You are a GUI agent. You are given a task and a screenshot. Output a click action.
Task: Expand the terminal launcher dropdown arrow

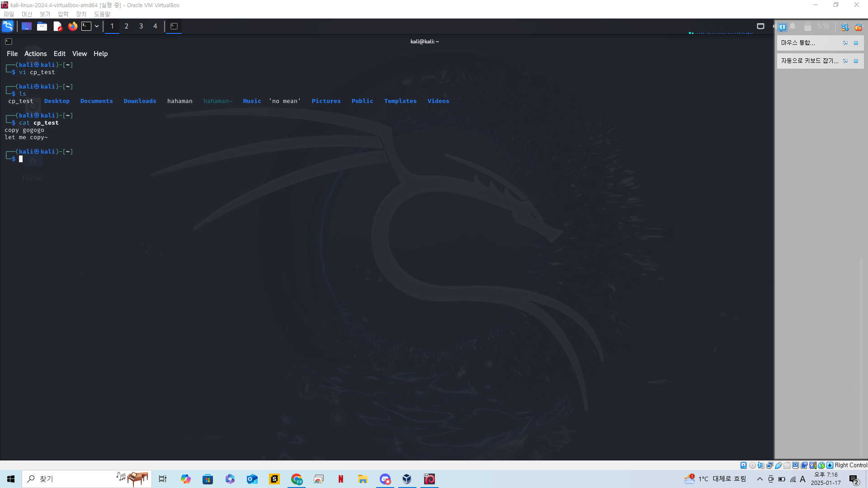coord(97,26)
